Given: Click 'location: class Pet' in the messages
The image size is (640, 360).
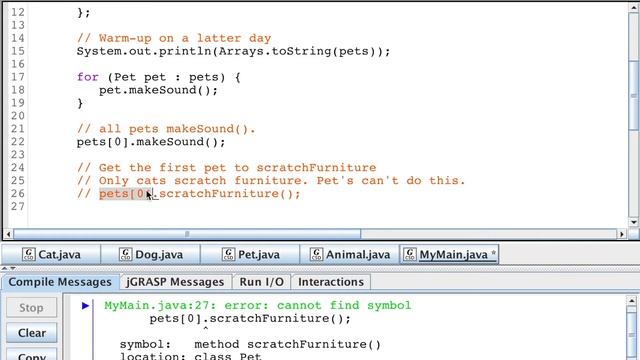Looking at the screenshot, I should [x=191, y=356].
